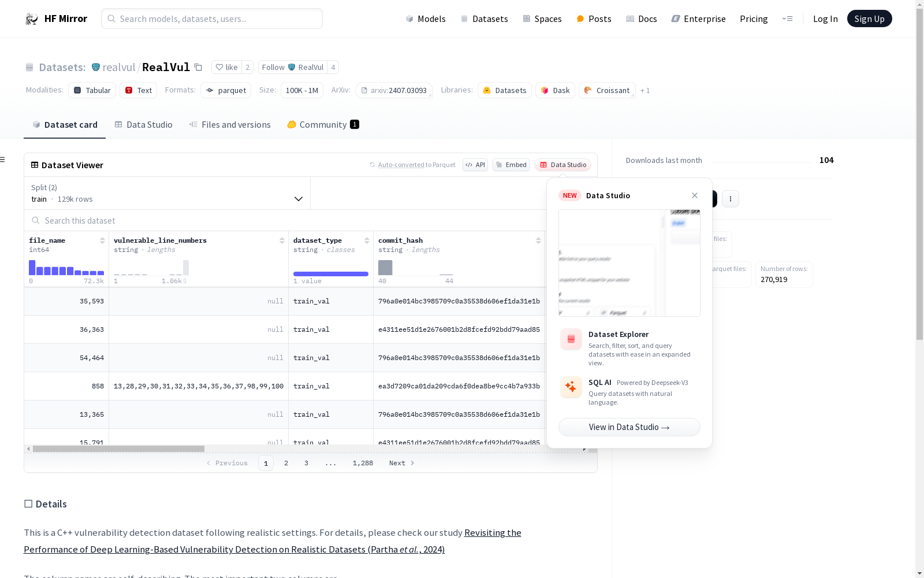Screen dimensions: 924x578
Task: Click the Sign Up button
Action: 869,18
